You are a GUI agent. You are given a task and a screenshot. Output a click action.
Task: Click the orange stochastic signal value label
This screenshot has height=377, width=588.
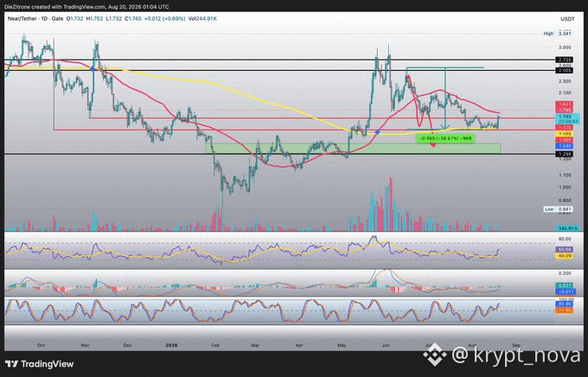pyautogui.click(x=564, y=310)
